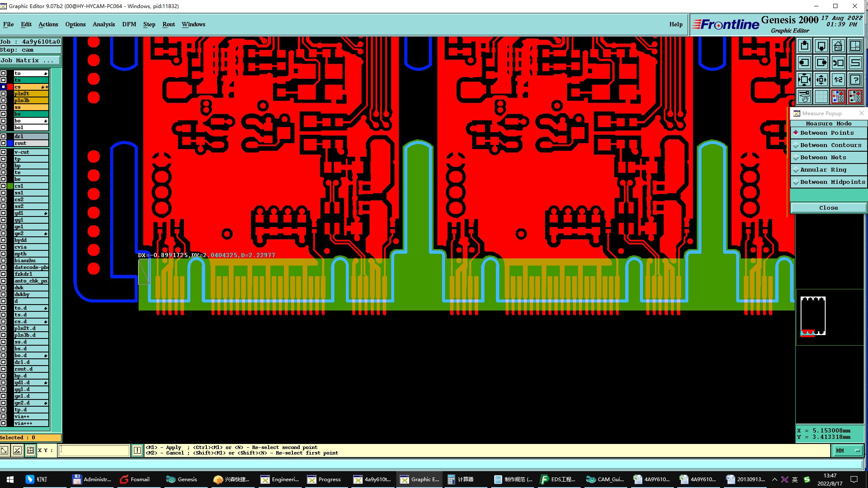Select the Between Nets measure mode
The width and height of the screenshot is (868, 488).
(829, 158)
